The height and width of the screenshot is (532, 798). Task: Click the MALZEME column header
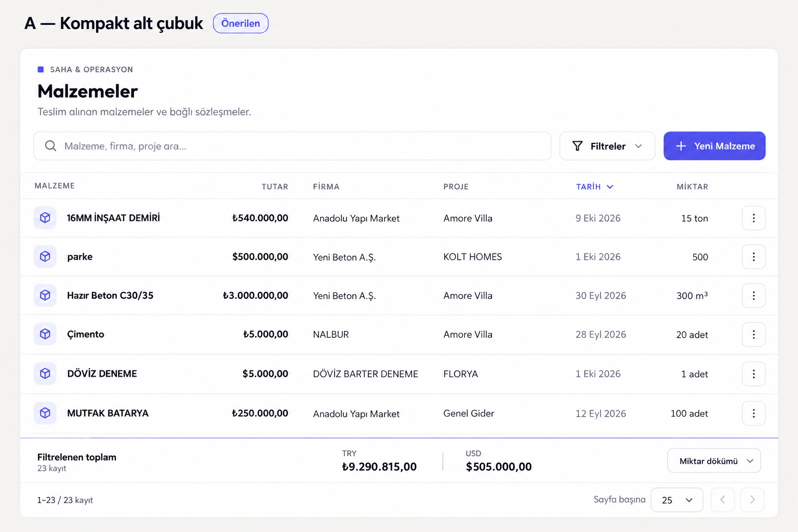pyautogui.click(x=55, y=186)
